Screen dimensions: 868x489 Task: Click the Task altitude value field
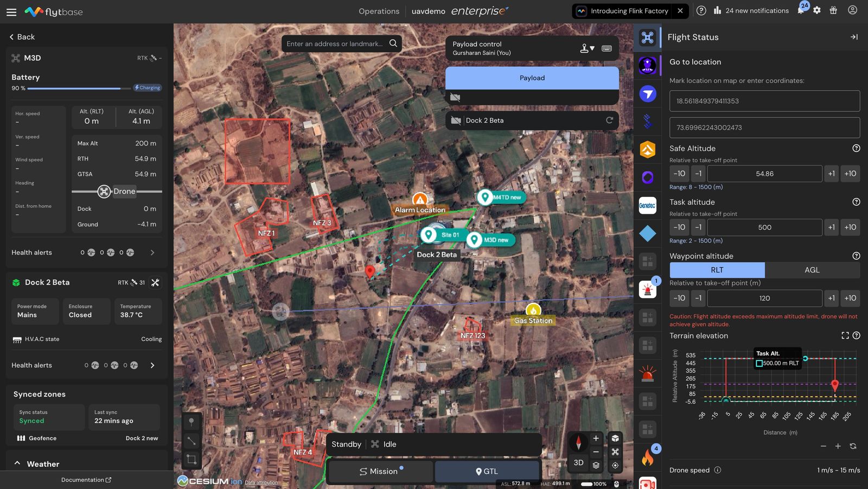tap(765, 227)
